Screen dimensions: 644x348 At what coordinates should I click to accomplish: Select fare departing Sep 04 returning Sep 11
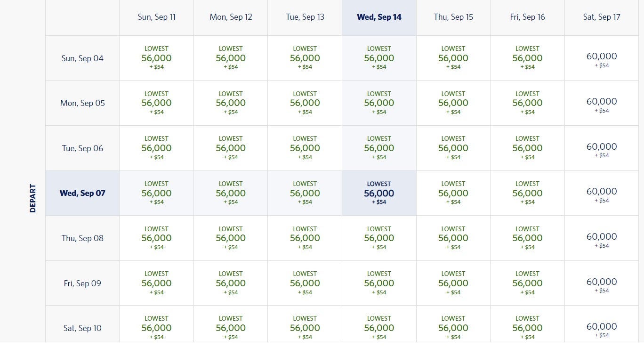(x=156, y=58)
